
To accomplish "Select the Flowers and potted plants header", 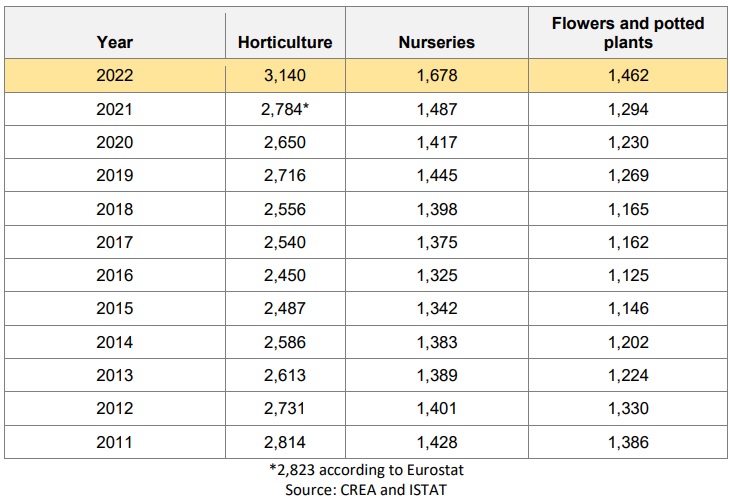I will 628,33.
